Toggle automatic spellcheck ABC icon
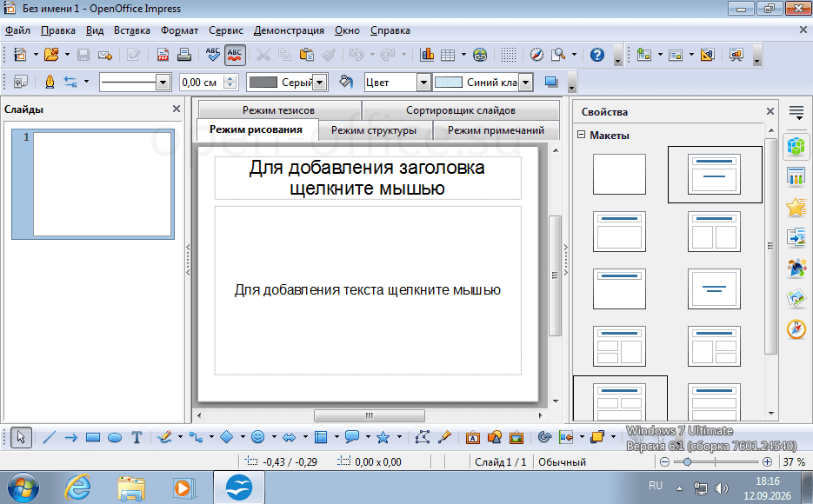The width and height of the screenshot is (813, 504). [x=235, y=55]
